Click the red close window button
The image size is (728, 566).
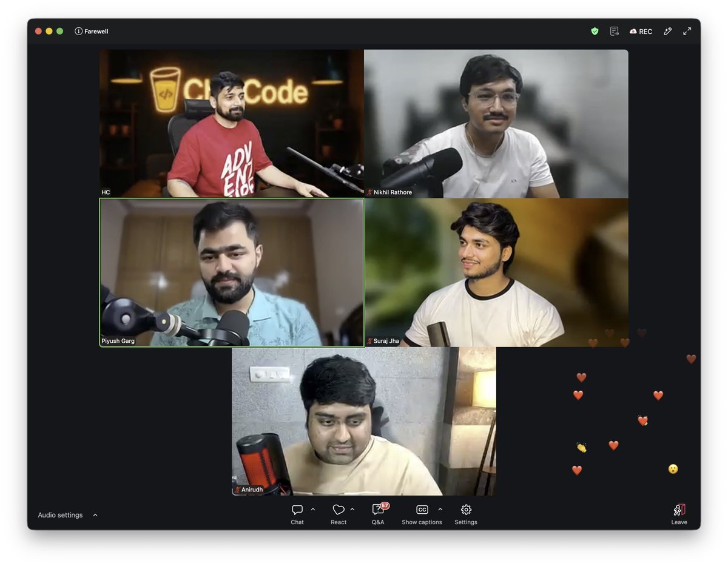point(38,31)
